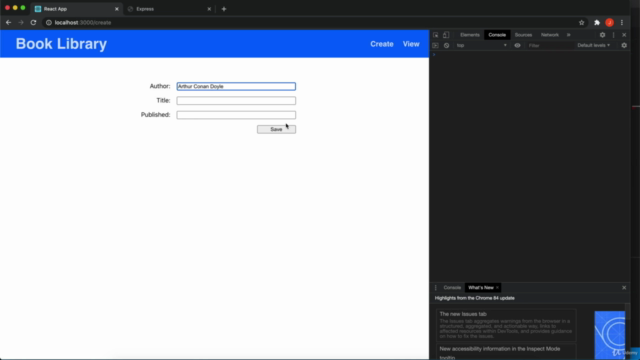Switch to the Elements tab

(470, 35)
